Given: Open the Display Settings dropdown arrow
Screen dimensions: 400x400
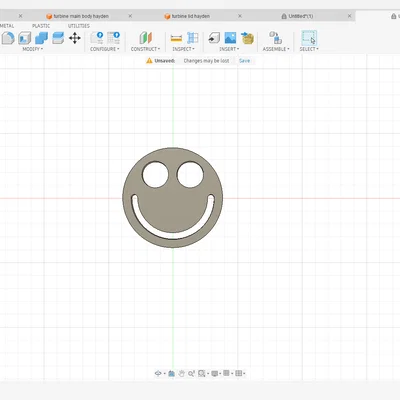Looking at the screenshot, I should click(220, 374).
